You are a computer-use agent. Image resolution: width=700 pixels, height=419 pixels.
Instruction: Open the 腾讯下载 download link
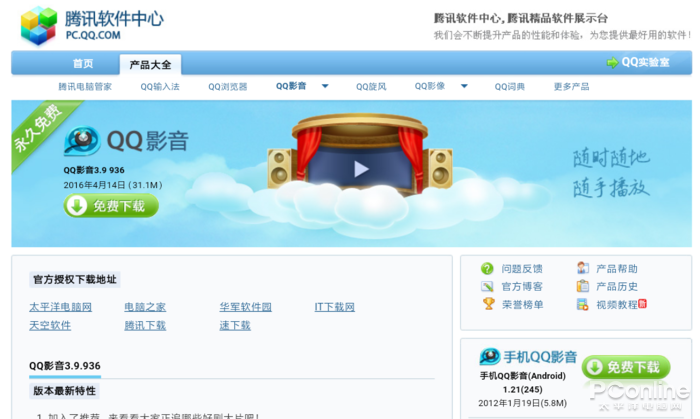pyautogui.click(x=145, y=326)
